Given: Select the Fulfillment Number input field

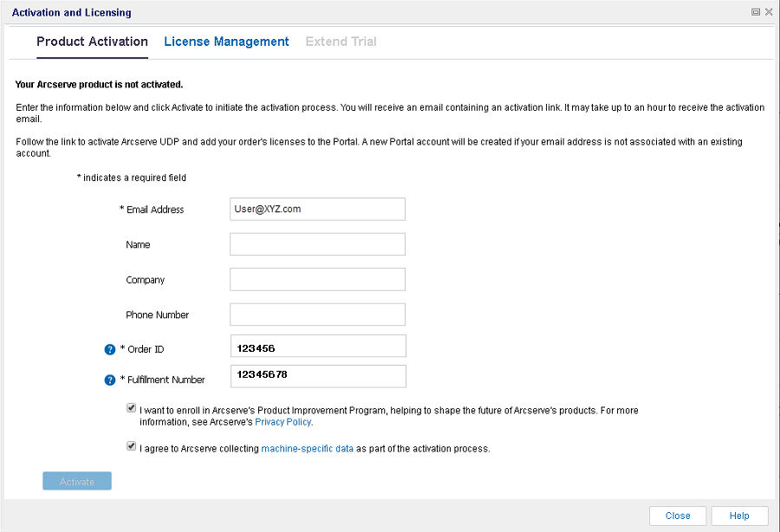Looking at the screenshot, I should (x=318, y=376).
